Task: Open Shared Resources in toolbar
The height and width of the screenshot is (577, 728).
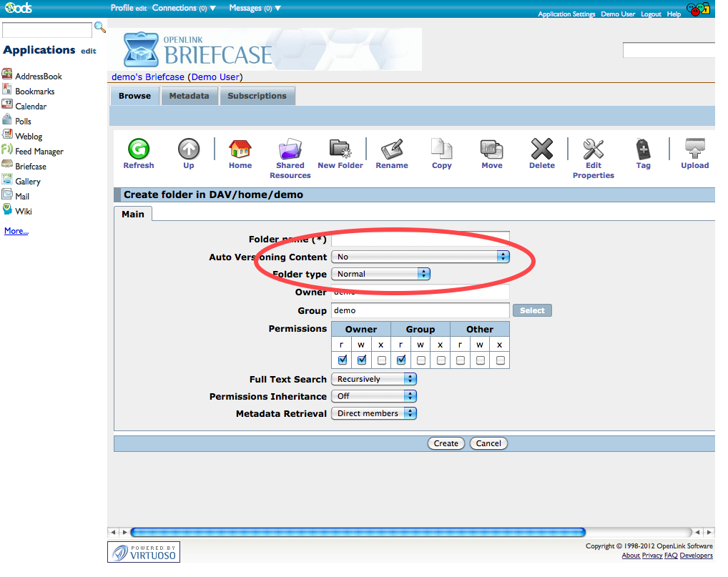Action: (290, 149)
